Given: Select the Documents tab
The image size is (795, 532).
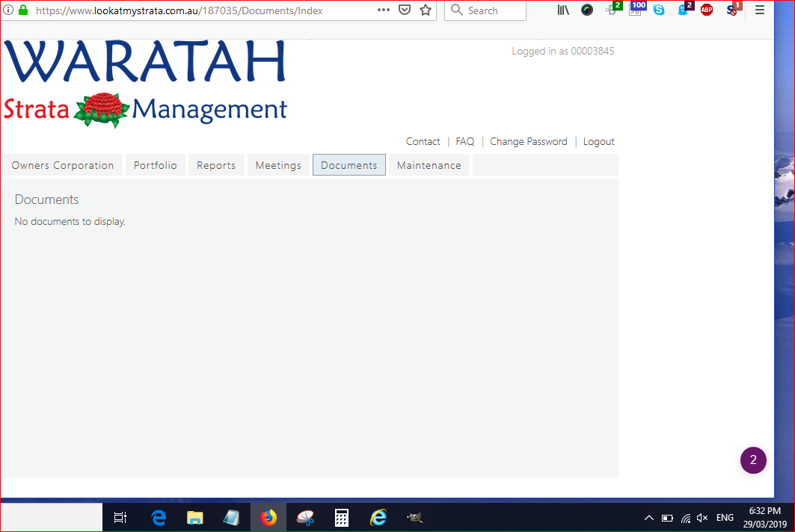Looking at the screenshot, I should click(349, 165).
